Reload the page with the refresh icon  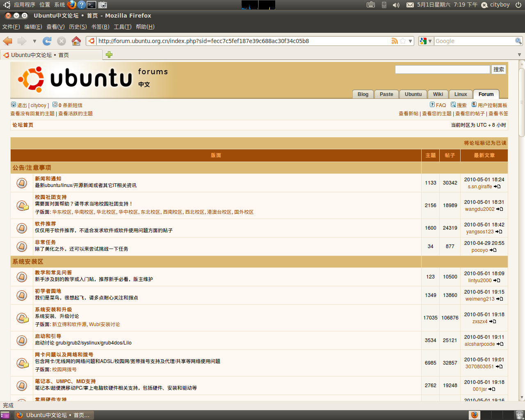point(47,41)
